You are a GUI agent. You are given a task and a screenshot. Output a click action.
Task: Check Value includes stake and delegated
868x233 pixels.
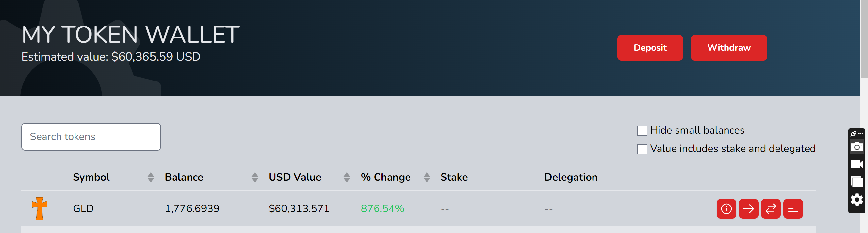click(x=642, y=149)
